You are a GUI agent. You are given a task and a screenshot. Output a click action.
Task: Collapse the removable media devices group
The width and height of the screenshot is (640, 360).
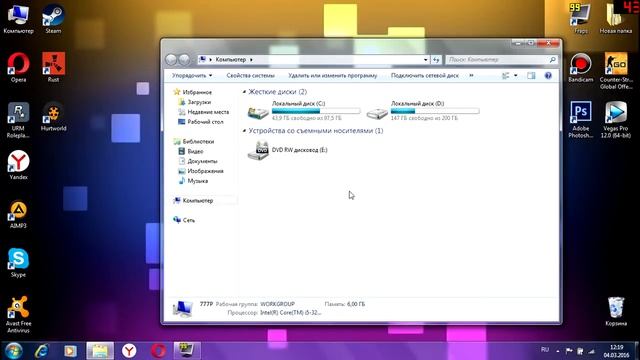pyautogui.click(x=244, y=131)
